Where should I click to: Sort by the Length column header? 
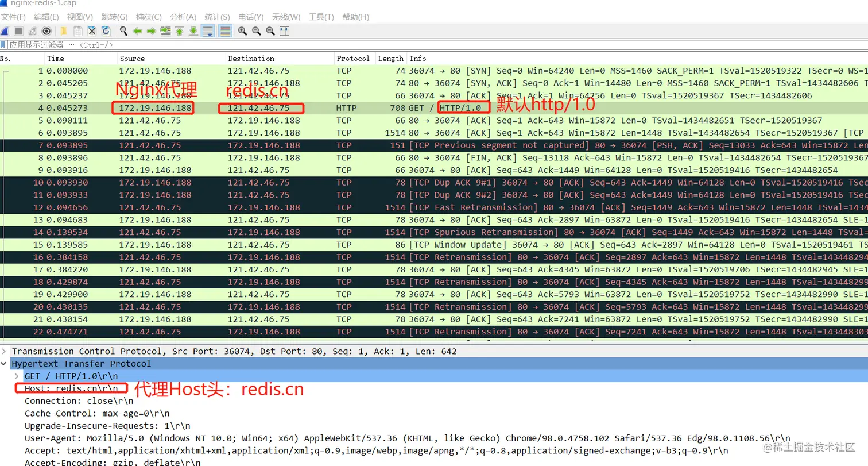pos(391,59)
